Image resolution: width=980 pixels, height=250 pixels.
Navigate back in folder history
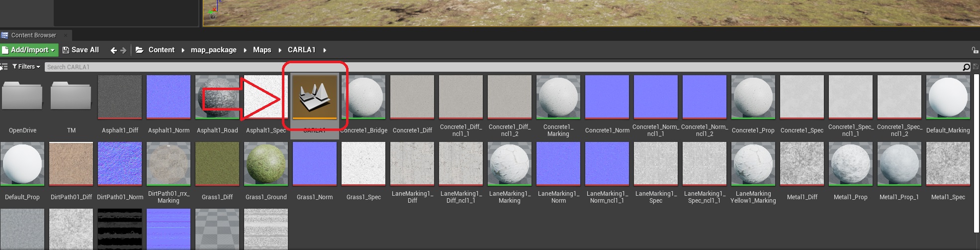[114, 50]
